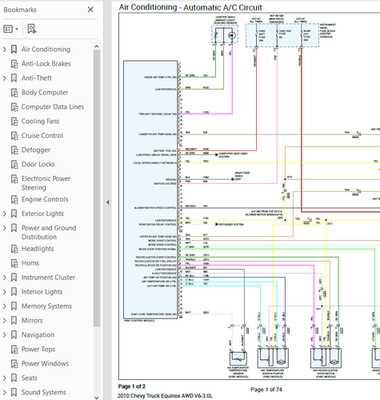
Task: Click the Computer Data Lines bookmark page icon
Action: coord(14,107)
